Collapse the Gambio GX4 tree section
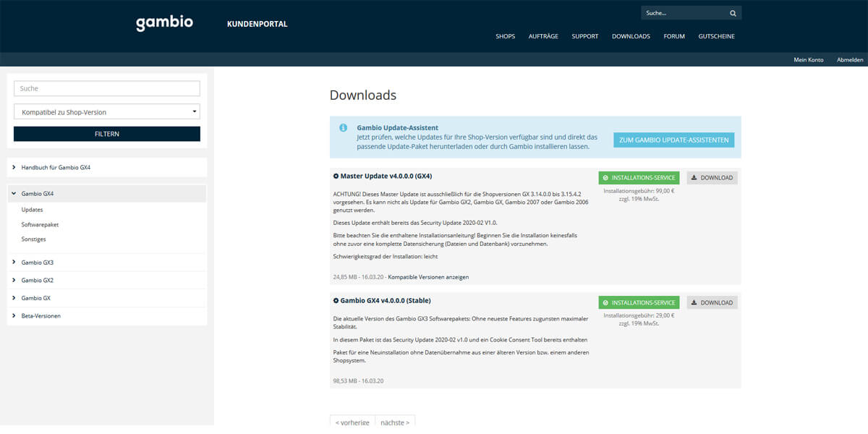Image resolution: width=868 pixels, height=434 pixels. pyautogui.click(x=14, y=194)
